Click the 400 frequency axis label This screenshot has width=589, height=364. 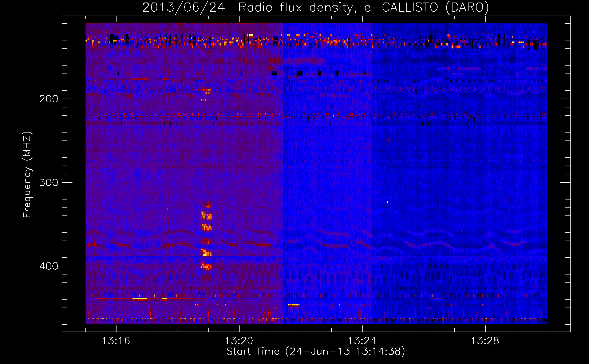coord(49,266)
